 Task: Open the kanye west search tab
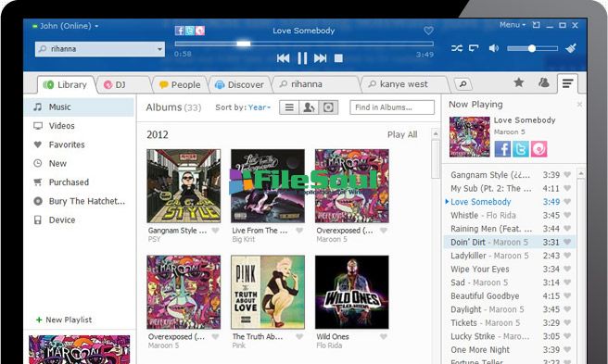[404, 84]
